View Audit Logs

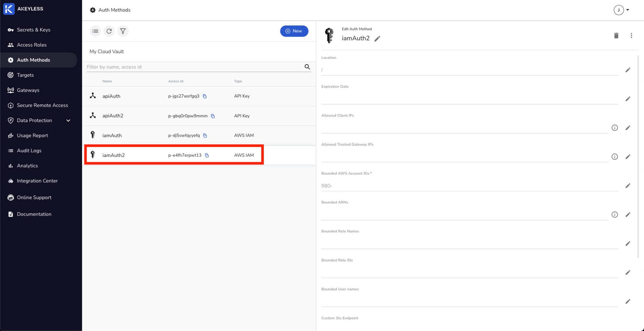pos(29,151)
